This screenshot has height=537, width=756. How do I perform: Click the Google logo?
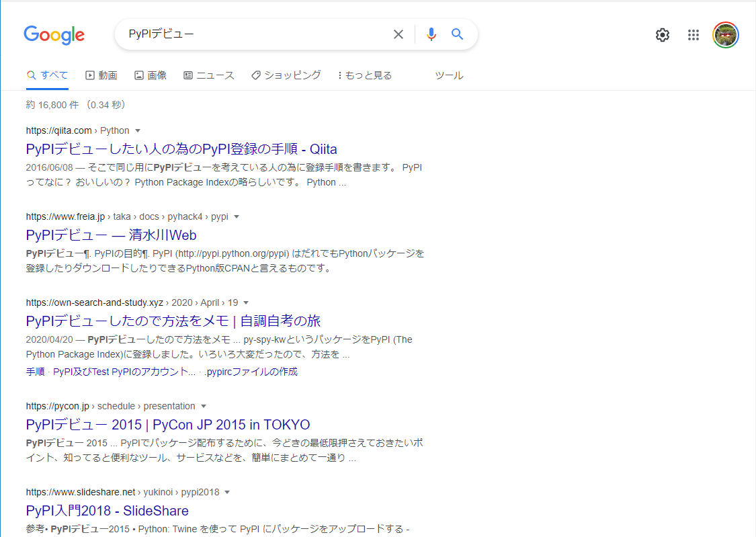(x=54, y=35)
